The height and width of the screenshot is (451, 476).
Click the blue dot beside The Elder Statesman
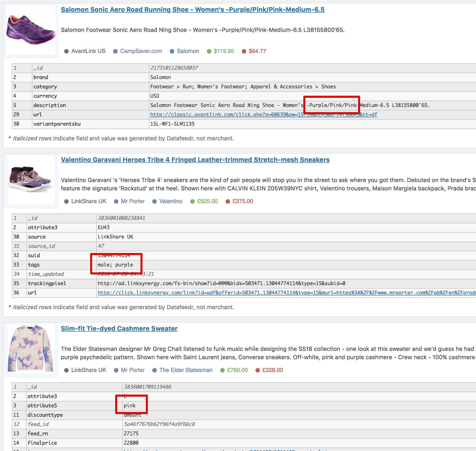click(x=154, y=370)
